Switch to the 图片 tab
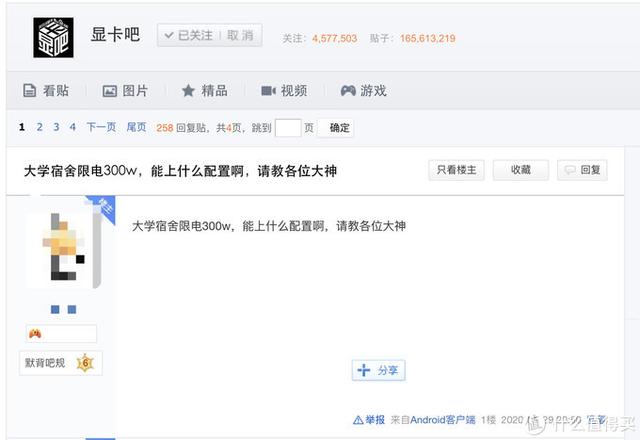Viewport: 640px width, 440px height. click(x=125, y=91)
